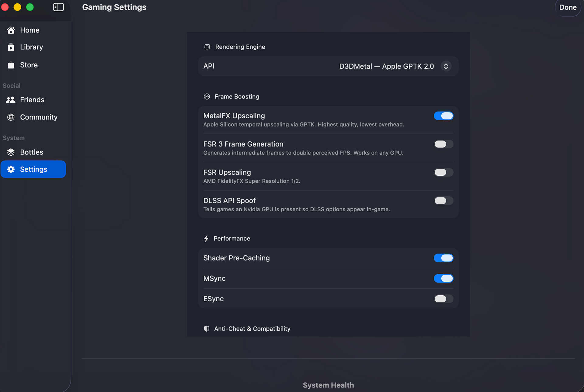The image size is (584, 392).
Task: Click the Store bag icon
Action: click(x=11, y=65)
